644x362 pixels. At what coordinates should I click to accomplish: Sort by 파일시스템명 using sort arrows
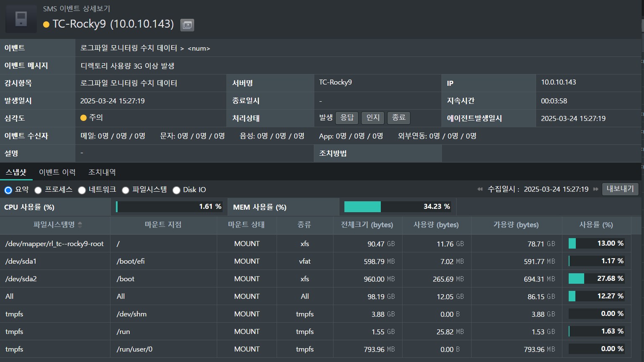[80, 225]
